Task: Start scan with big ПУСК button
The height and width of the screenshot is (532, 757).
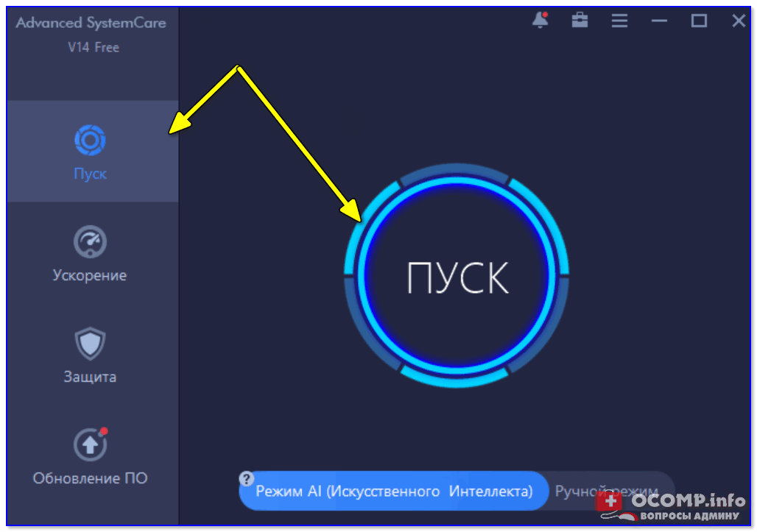Action: click(457, 276)
